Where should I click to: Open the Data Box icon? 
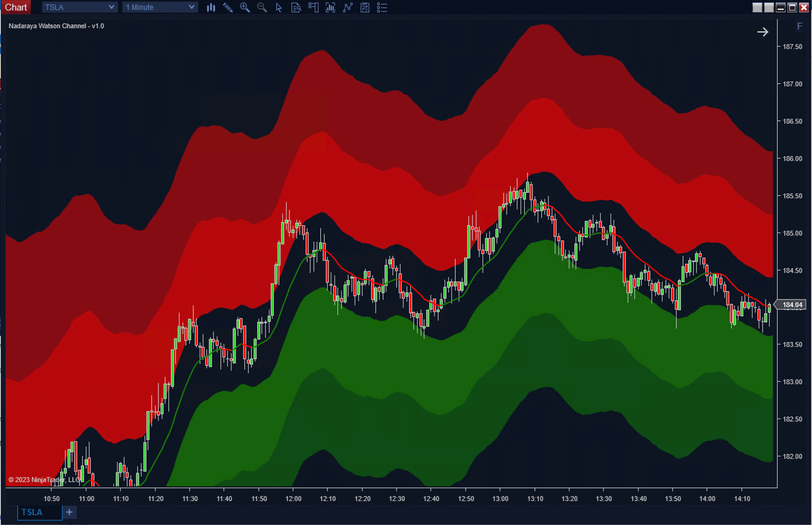296,7
